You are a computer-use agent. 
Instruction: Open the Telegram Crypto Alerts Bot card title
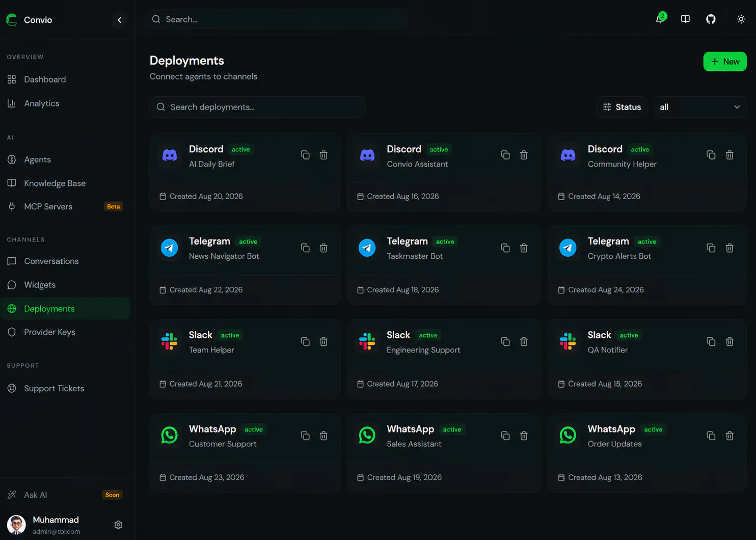tap(608, 241)
